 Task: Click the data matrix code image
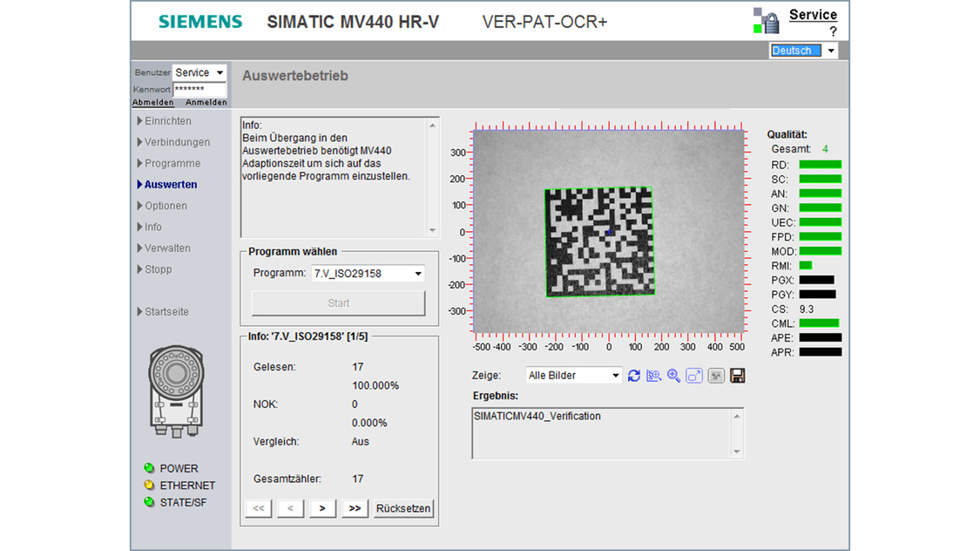pos(599,241)
